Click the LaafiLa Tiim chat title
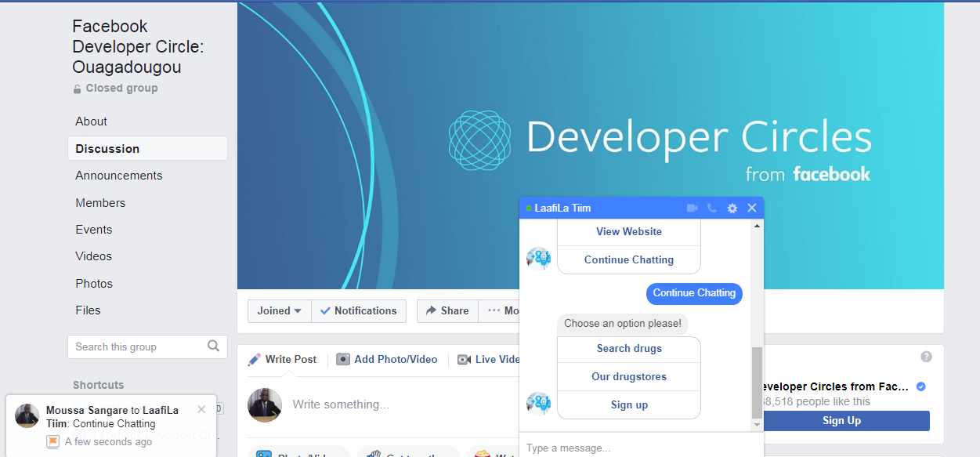 (562, 208)
